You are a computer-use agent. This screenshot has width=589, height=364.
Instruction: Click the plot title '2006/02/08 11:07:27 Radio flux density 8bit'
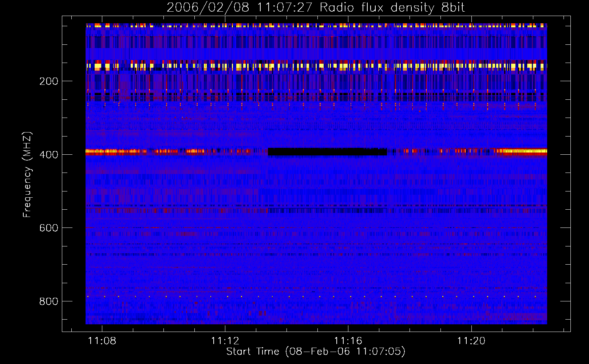point(316,7)
